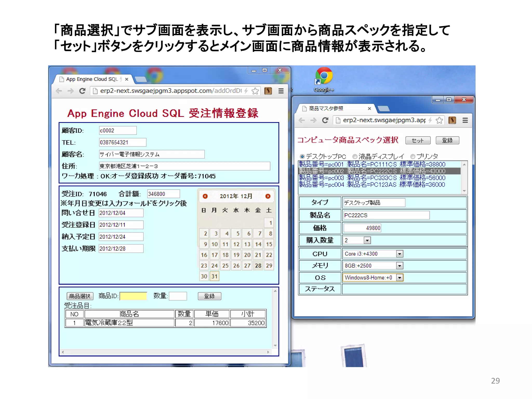Click the 顧客ID input field
Image resolution: width=532 pixels, height=399 pixels.
click(x=118, y=130)
